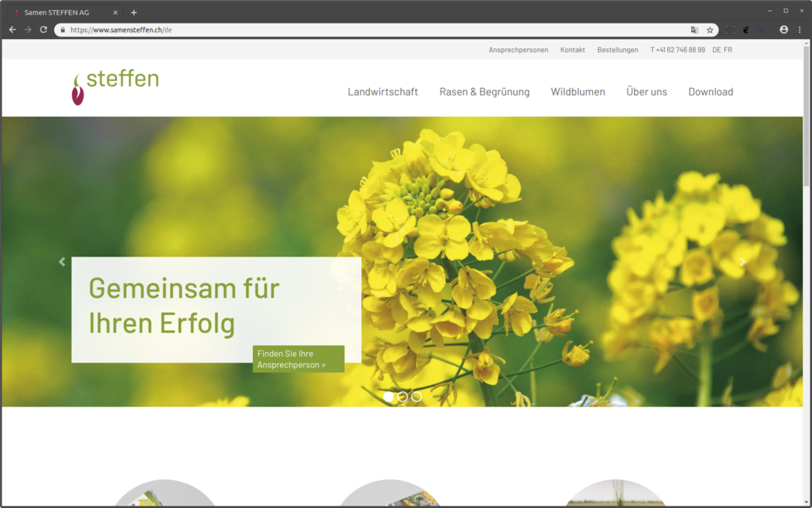Reload the page with the refresh icon

pos(43,30)
